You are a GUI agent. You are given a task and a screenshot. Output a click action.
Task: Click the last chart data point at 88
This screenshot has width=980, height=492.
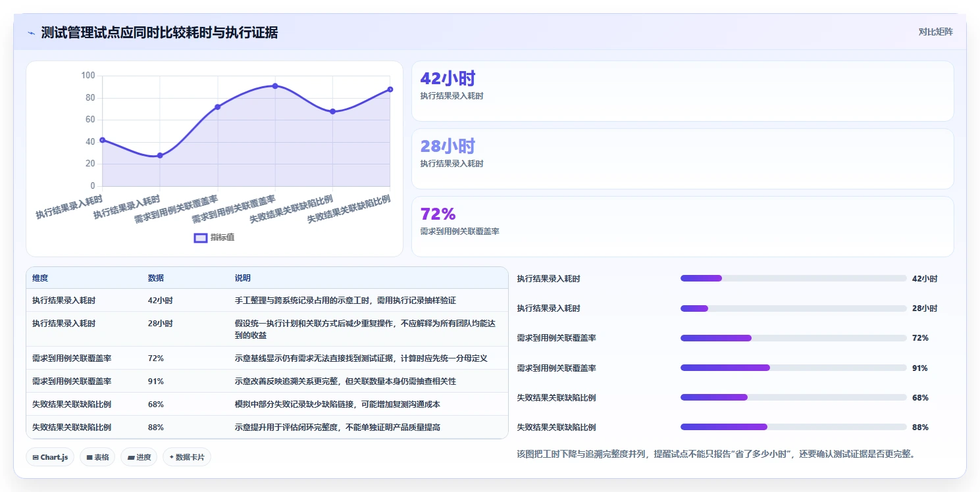[x=390, y=89]
